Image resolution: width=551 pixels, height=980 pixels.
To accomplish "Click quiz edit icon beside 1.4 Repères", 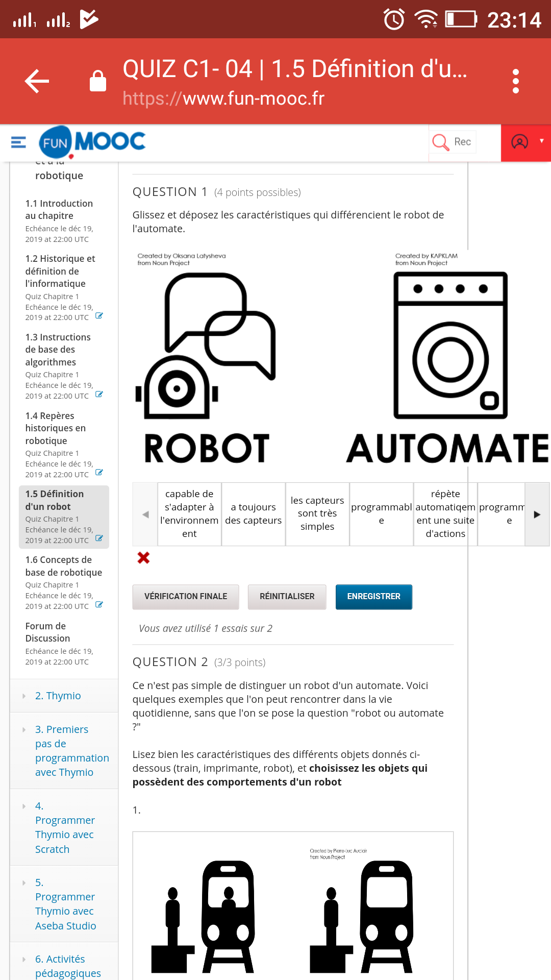I will tap(99, 473).
